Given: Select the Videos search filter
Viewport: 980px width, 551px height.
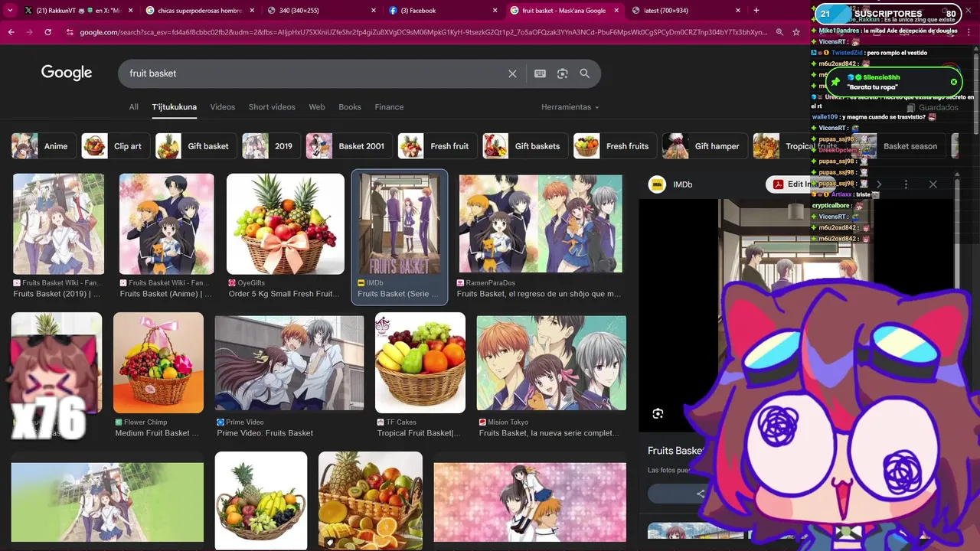Looking at the screenshot, I should tap(223, 107).
